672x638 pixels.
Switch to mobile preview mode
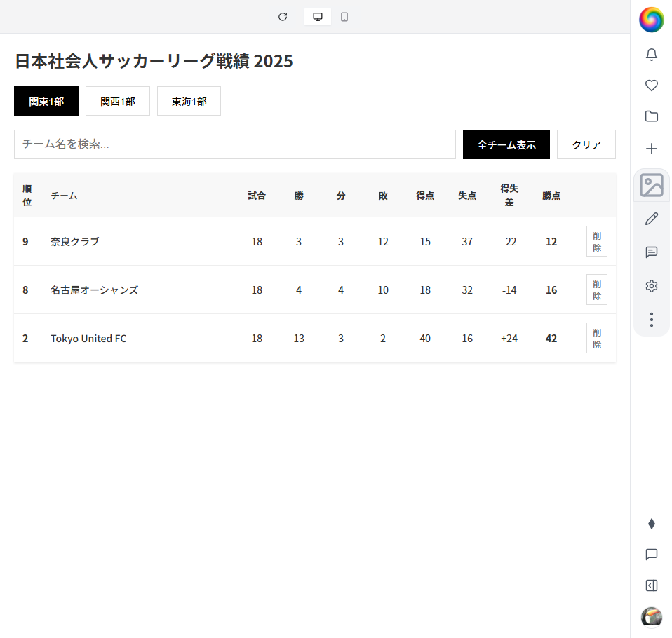(344, 17)
